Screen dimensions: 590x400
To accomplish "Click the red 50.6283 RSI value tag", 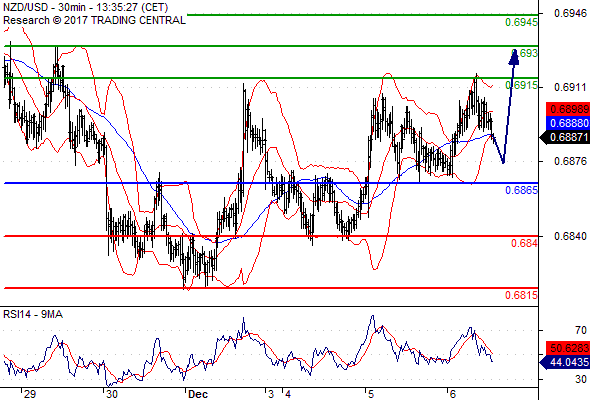I will point(568,348).
